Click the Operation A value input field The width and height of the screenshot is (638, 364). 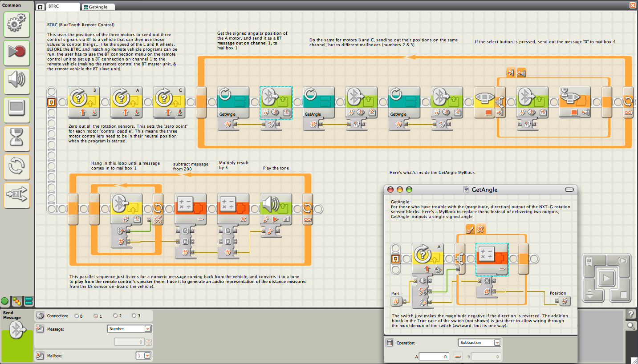pyautogui.click(x=434, y=356)
